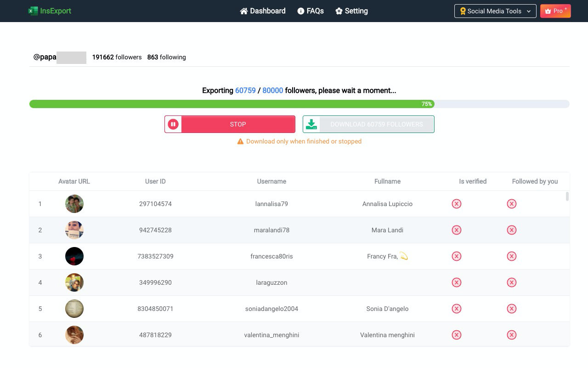The width and height of the screenshot is (588, 368).
Task: Click Followed by you icon for valentina_menghini
Action: point(512,335)
